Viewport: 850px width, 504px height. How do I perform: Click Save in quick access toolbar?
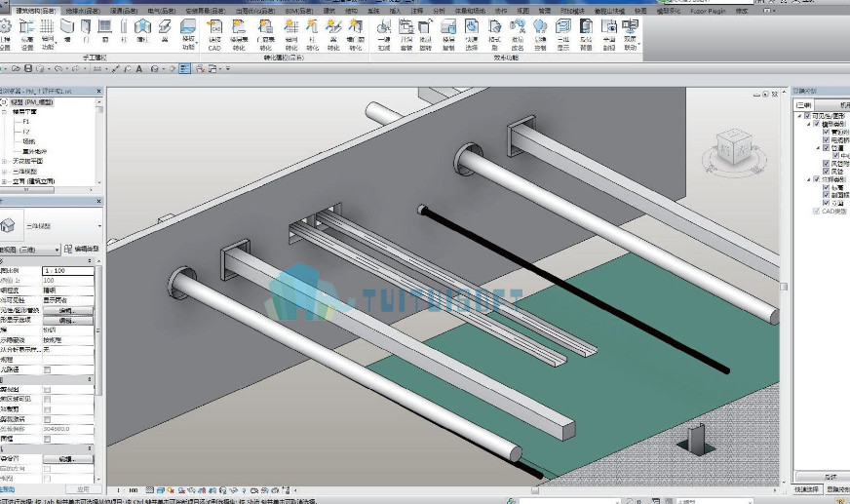28,69
